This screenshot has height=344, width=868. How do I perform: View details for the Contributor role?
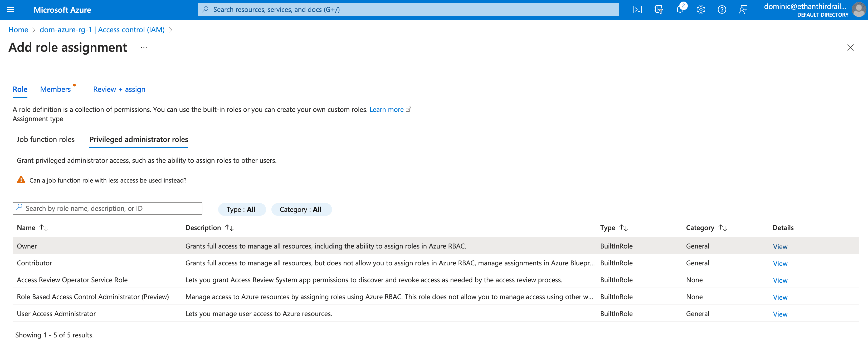[780, 263]
